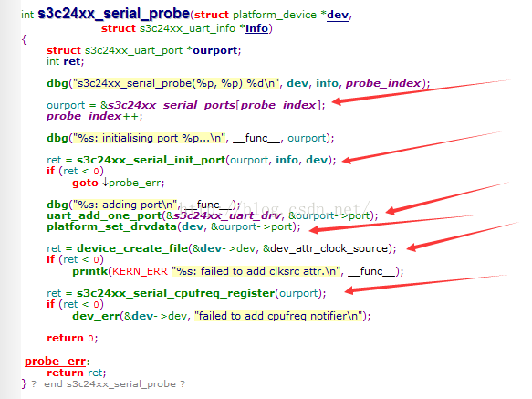Click the "%s: failed to add clksrc attr.\n" string
The width and height of the screenshot is (532, 399).
[x=256, y=271]
